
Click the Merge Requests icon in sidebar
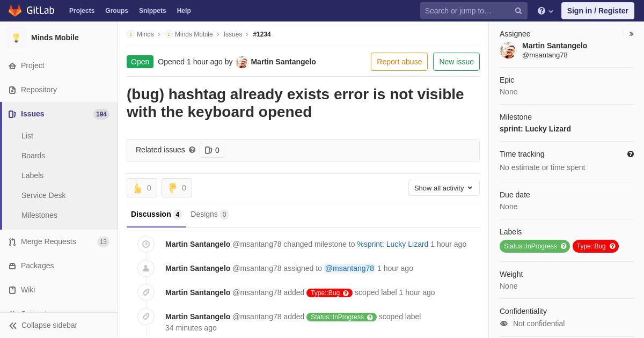coord(12,242)
